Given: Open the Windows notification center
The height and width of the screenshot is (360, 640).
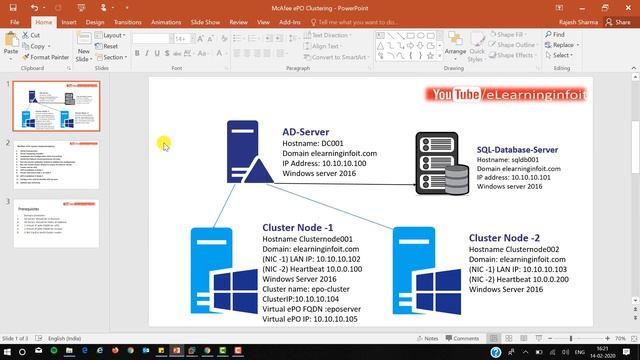Looking at the screenshot, I should tap(627, 351).
